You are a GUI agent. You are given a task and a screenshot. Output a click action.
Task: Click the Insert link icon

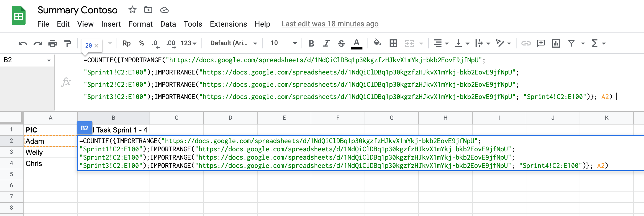tap(526, 43)
